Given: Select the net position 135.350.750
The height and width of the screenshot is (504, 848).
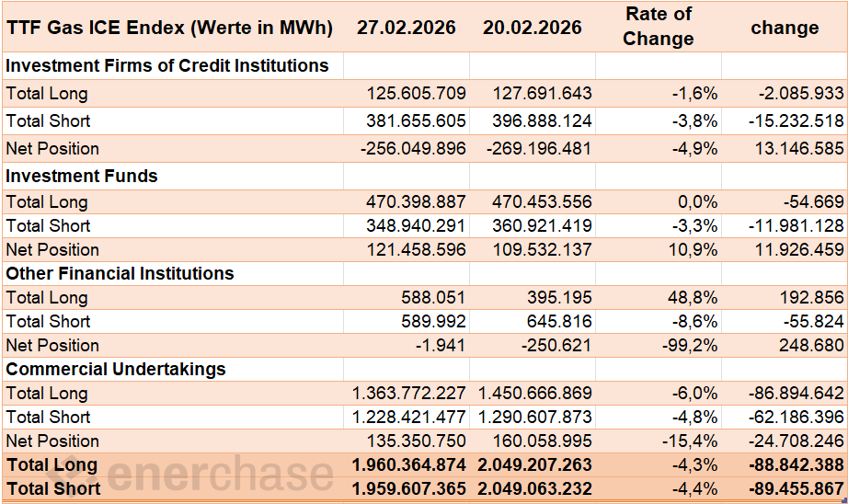Looking at the screenshot, I should pos(417,441).
